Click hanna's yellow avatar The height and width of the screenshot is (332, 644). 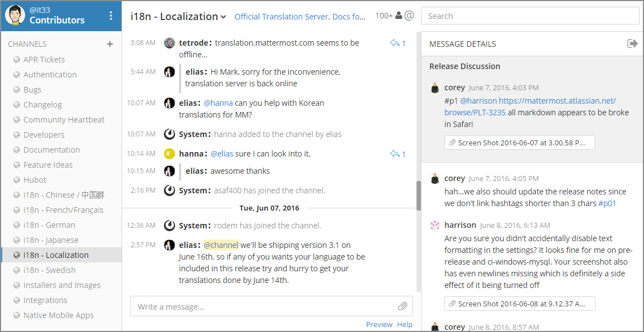click(x=169, y=154)
